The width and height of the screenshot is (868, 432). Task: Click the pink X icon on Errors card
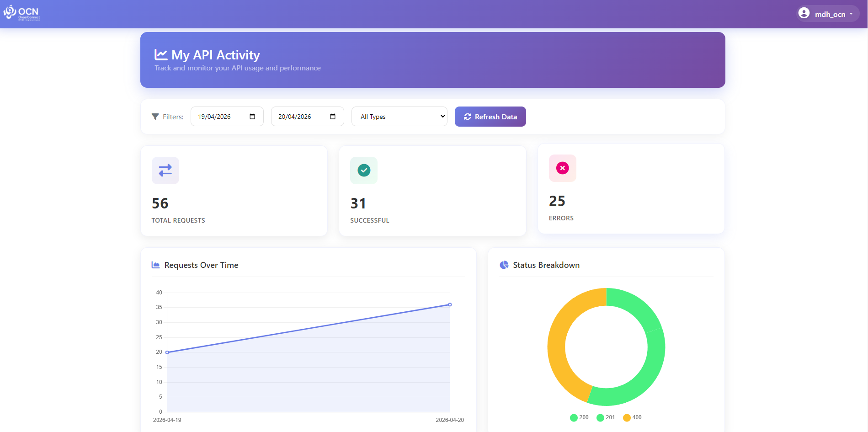tap(562, 168)
